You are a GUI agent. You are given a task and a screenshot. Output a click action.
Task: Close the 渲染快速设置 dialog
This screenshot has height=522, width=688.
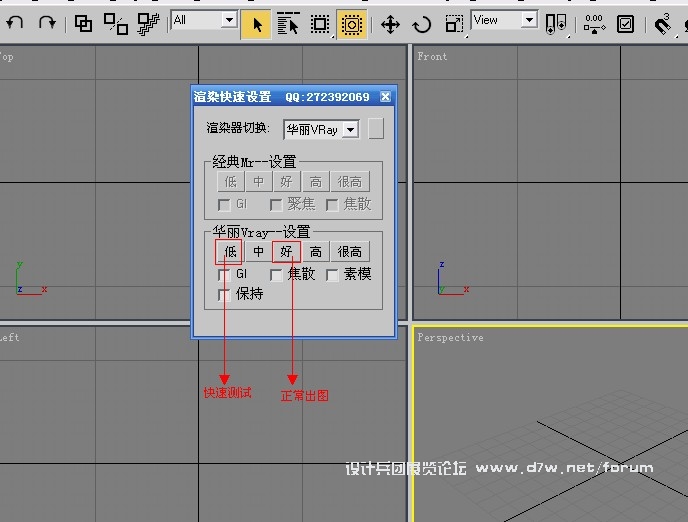pos(385,97)
